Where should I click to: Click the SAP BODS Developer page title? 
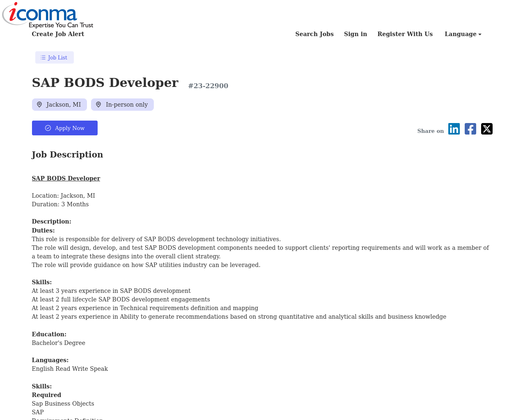pyautogui.click(x=105, y=82)
